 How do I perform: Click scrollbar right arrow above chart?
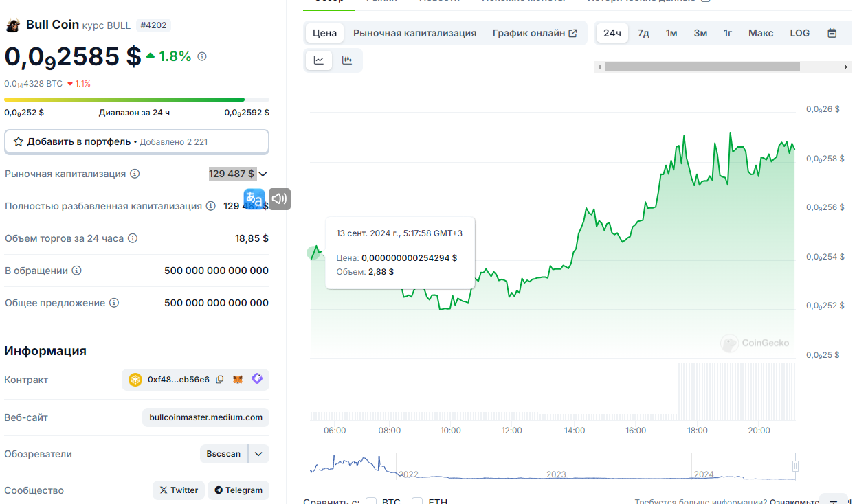(846, 67)
